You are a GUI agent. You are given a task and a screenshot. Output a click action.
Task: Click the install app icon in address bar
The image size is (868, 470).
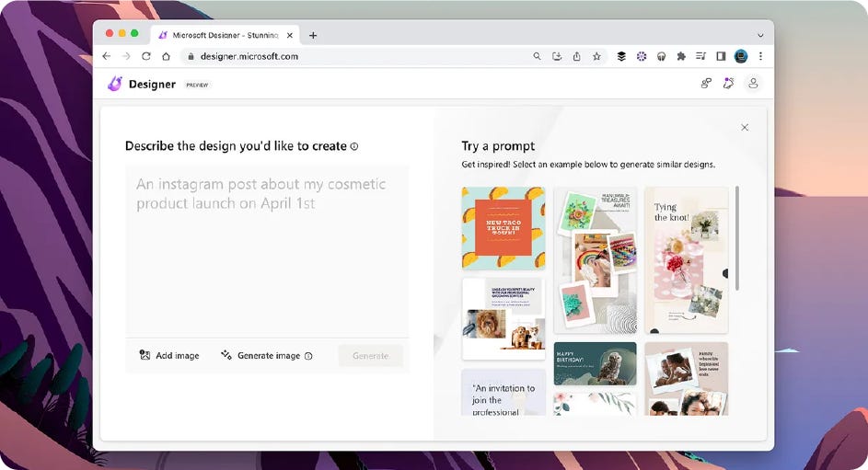[x=557, y=56]
